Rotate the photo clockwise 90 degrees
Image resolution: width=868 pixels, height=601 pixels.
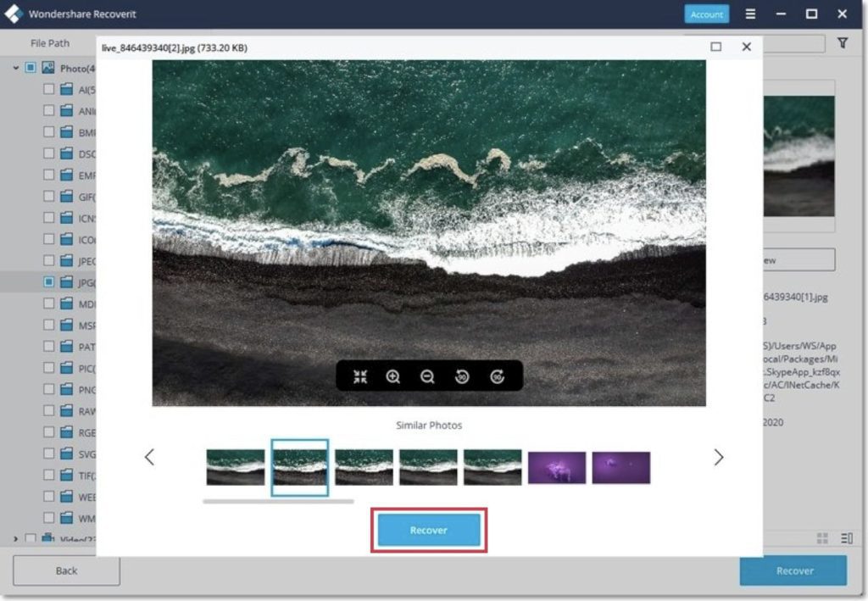(497, 377)
